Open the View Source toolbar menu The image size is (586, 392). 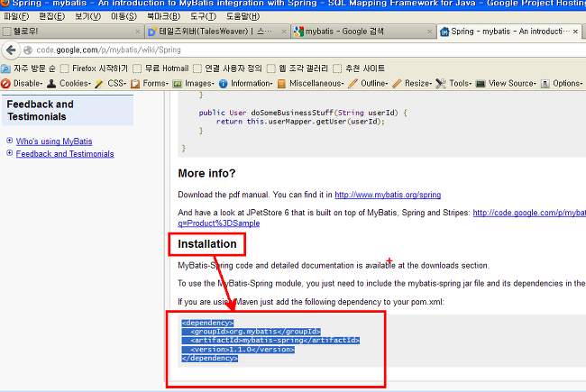point(506,83)
